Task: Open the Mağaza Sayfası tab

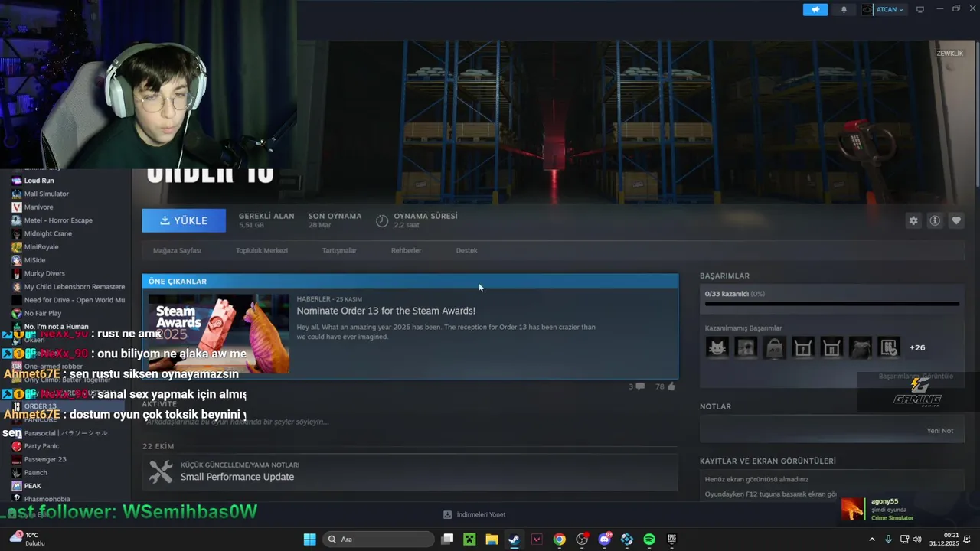Action: click(177, 250)
